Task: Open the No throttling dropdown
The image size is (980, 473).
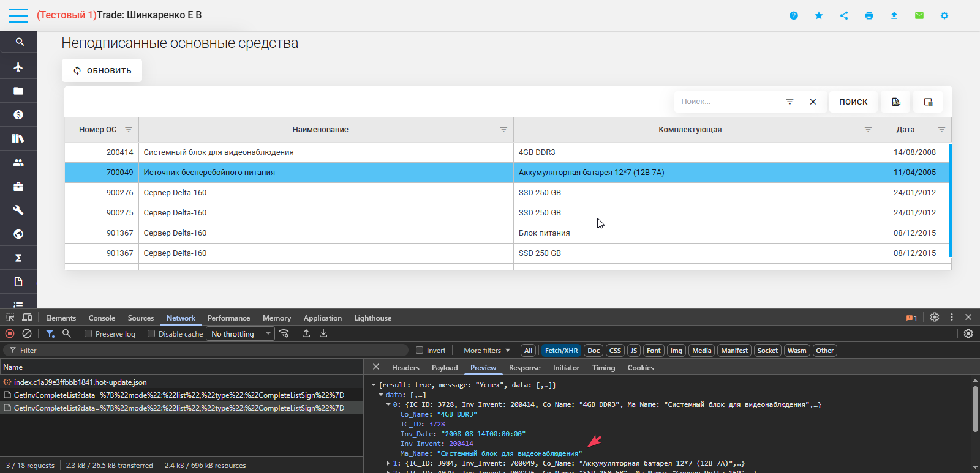Action: (240, 333)
